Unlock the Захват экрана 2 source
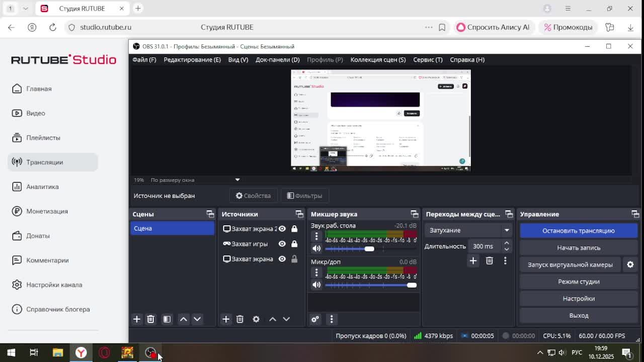 click(x=294, y=229)
